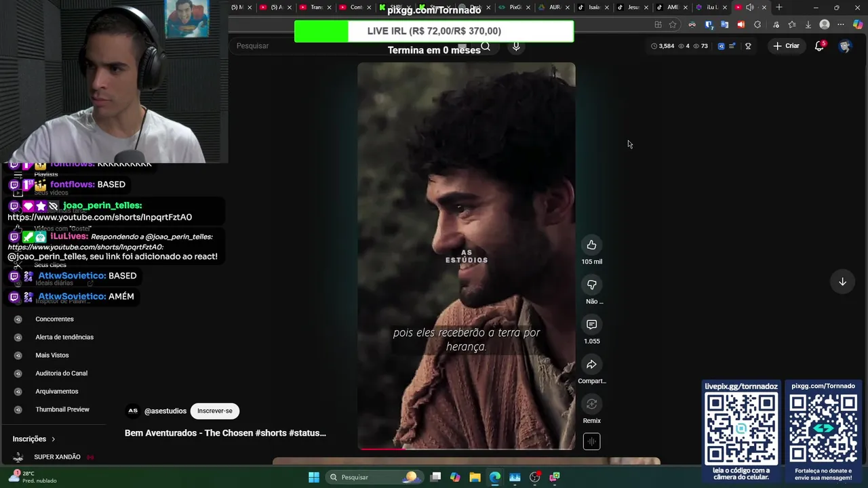Open Remix for this short
The height and width of the screenshot is (488, 868).
pyautogui.click(x=591, y=405)
